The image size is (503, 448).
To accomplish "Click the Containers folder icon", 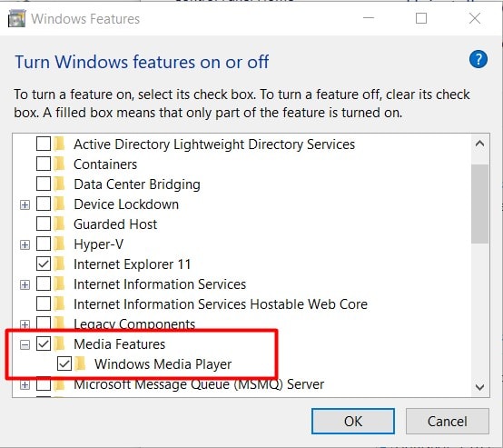I will coord(59,164).
